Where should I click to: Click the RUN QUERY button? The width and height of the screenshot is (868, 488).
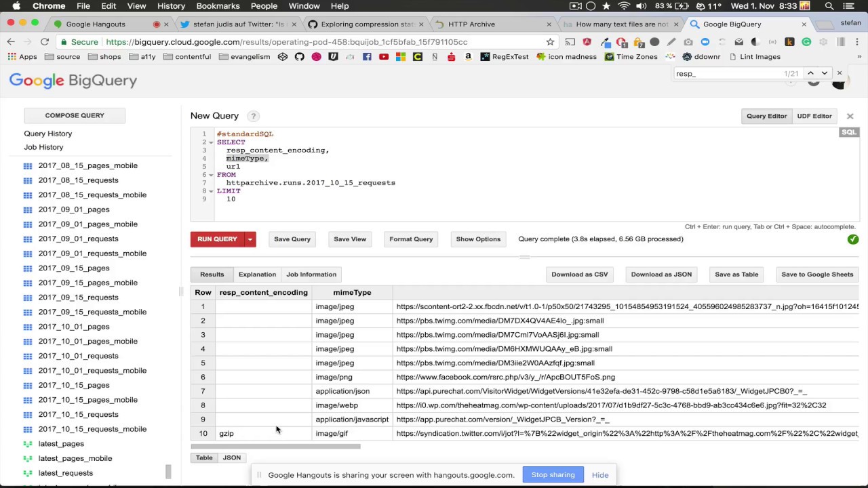[217, 239]
